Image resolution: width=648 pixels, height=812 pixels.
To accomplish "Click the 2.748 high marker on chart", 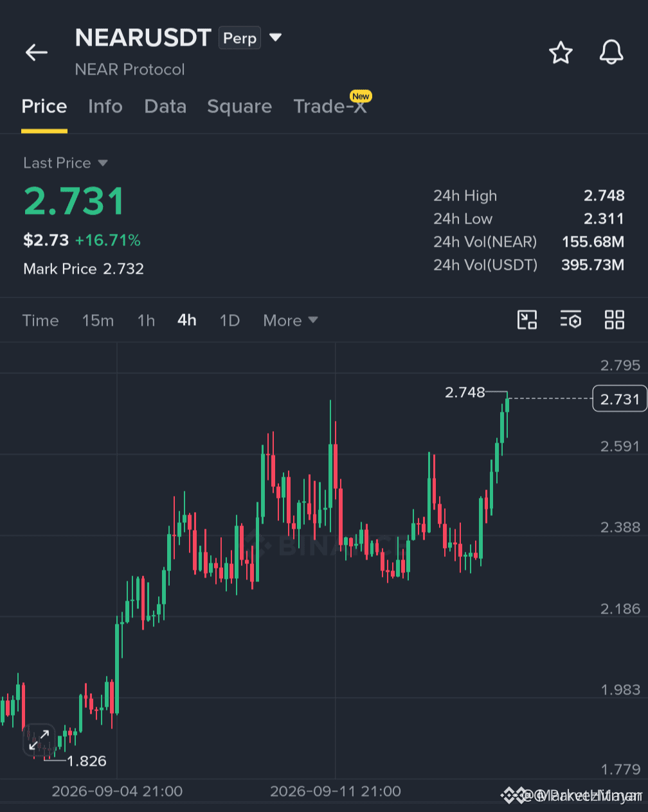I will (x=465, y=392).
